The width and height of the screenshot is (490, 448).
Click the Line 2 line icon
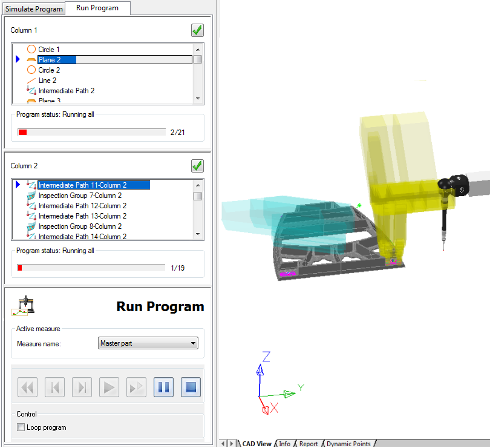(31, 81)
